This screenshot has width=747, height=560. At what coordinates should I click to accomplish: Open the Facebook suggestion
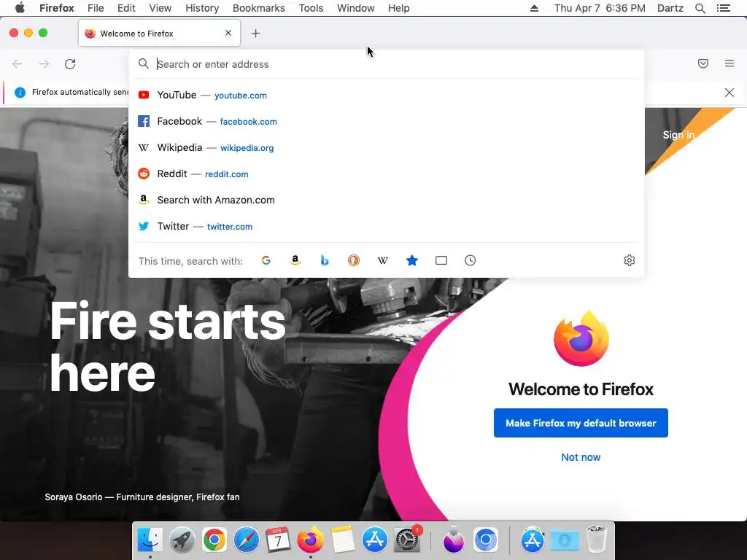tap(386, 122)
